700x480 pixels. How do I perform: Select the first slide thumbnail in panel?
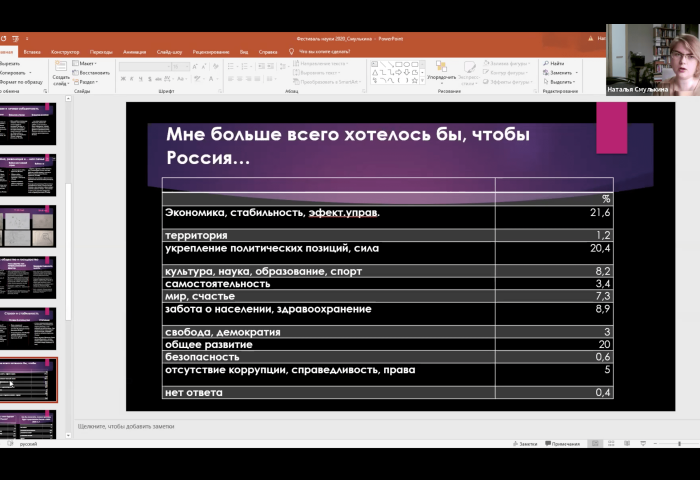click(28, 123)
